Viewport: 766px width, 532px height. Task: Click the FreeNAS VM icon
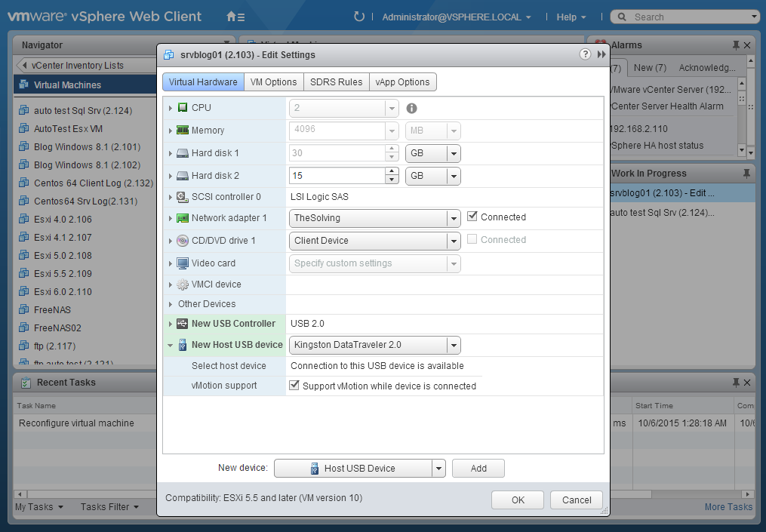[x=23, y=309]
